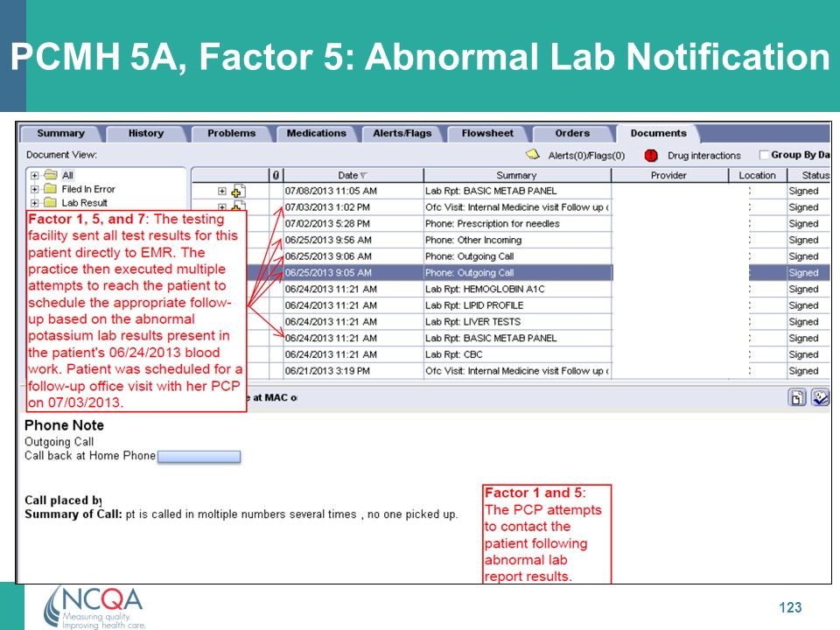
Task: Click the red Drug interactions icon
Action: 651,156
